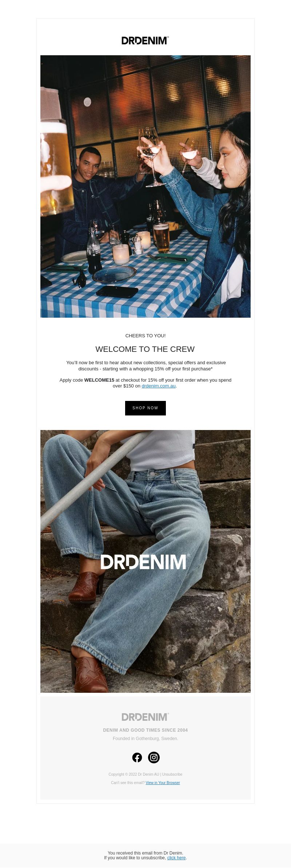Screen dimensions: 291x868
Task: Open the drdenim.com.au link
Action: click(x=159, y=386)
